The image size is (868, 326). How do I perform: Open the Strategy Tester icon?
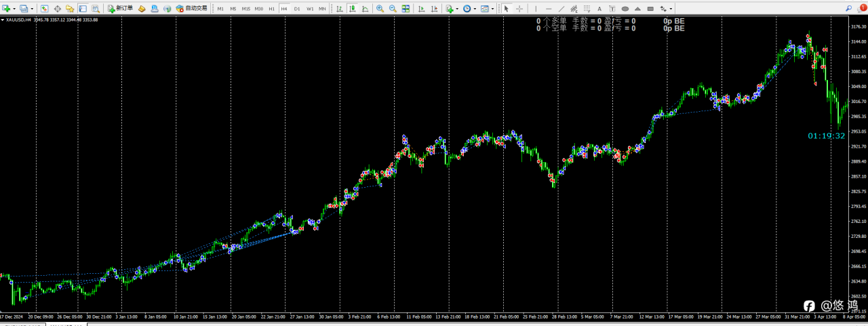(96, 9)
